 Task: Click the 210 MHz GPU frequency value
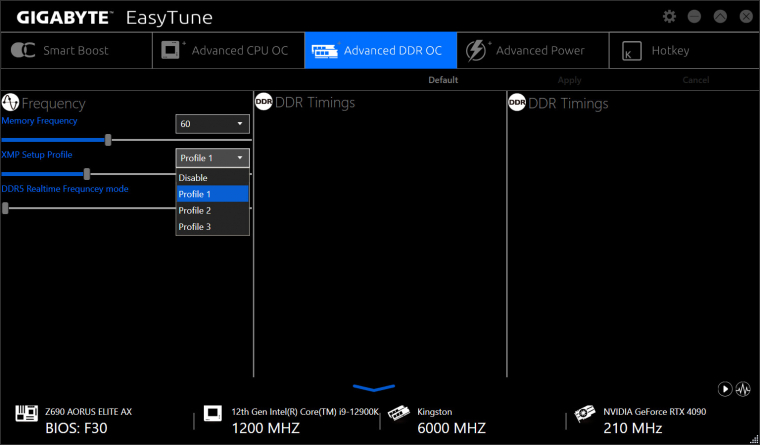coord(633,429)
